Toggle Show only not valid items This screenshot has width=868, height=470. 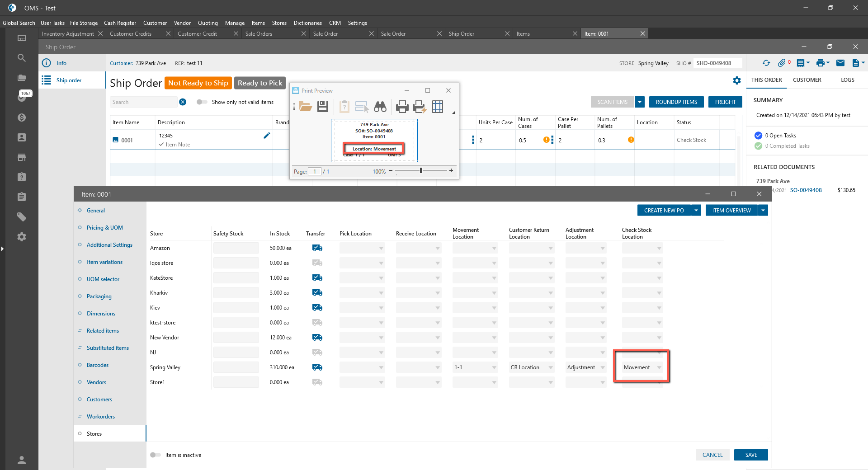[202, 102]
